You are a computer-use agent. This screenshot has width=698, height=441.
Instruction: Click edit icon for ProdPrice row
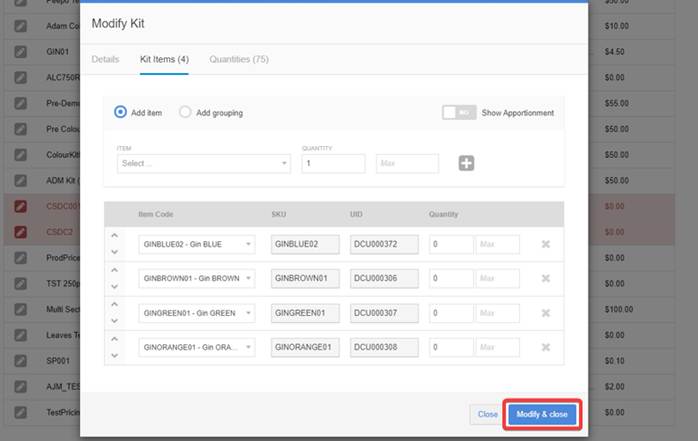(x=20, y=258)
